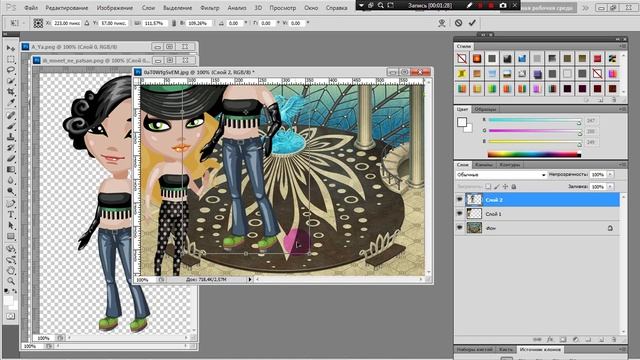Select the Hand tool
Viewport: 640px width, 360px height.
(x=11, y=270)
